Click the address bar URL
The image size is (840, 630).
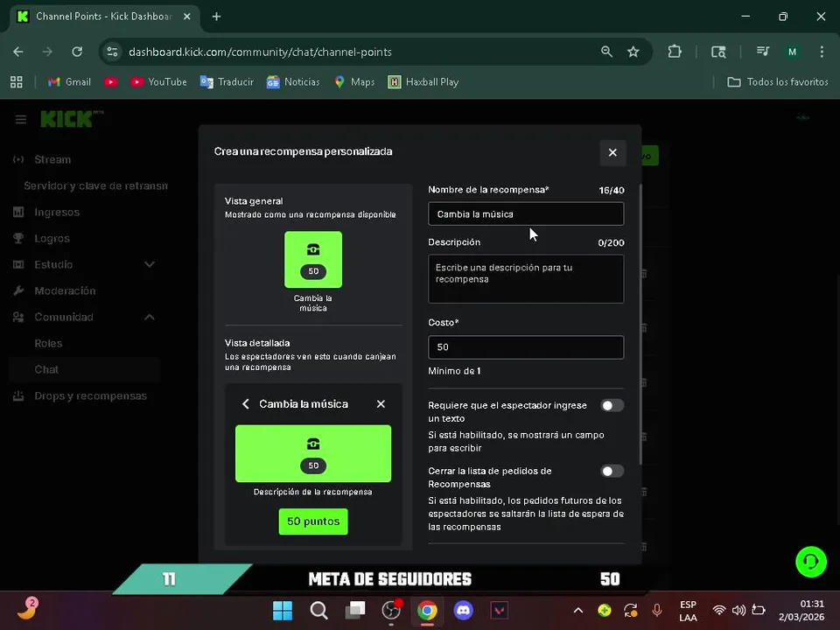[x=260, y=52]
